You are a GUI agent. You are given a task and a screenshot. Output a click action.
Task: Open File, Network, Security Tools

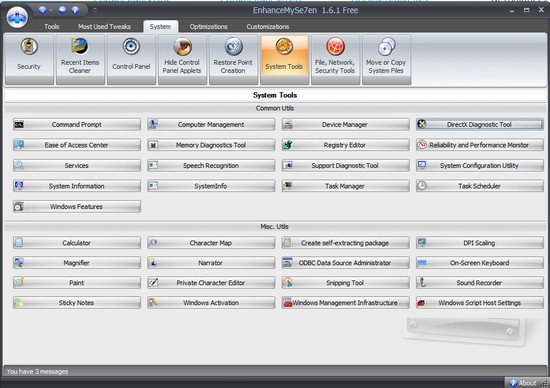pos(335,59)
